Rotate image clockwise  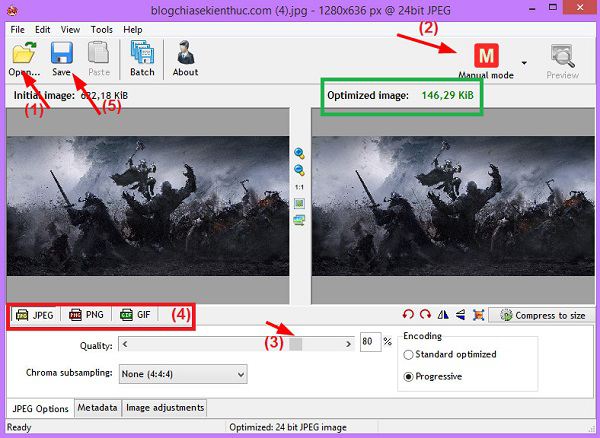(426, 315)
